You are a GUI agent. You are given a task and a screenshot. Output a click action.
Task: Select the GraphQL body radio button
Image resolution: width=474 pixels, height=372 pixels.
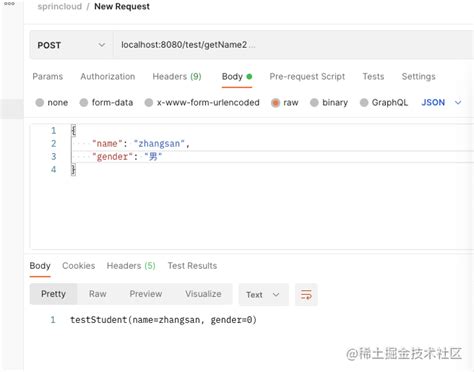(x=364, y=102)
